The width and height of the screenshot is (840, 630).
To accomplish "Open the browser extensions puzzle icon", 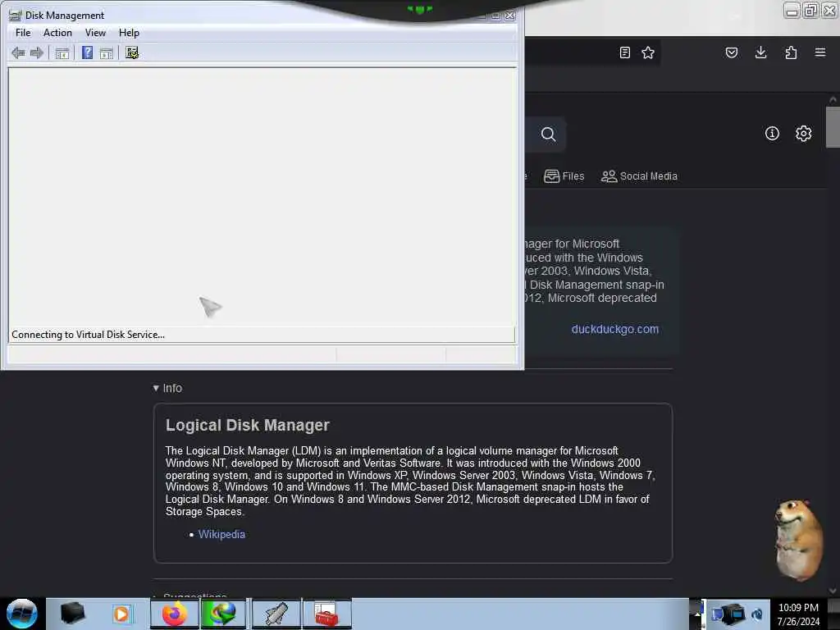I will [791, 52].
